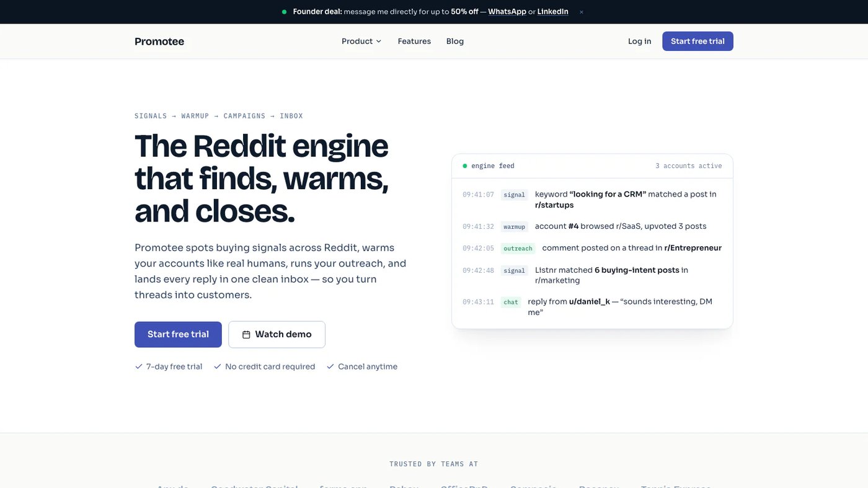Open the Features page

[x=414, y=42]
